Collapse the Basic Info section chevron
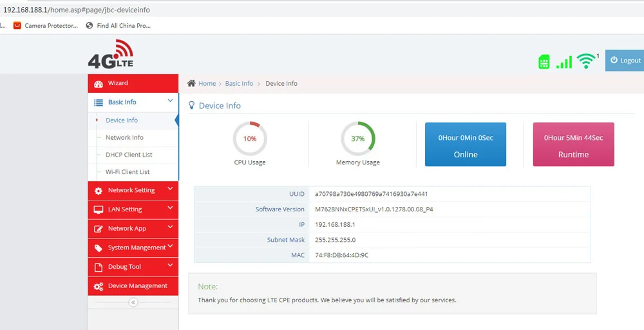 [170, 101]
